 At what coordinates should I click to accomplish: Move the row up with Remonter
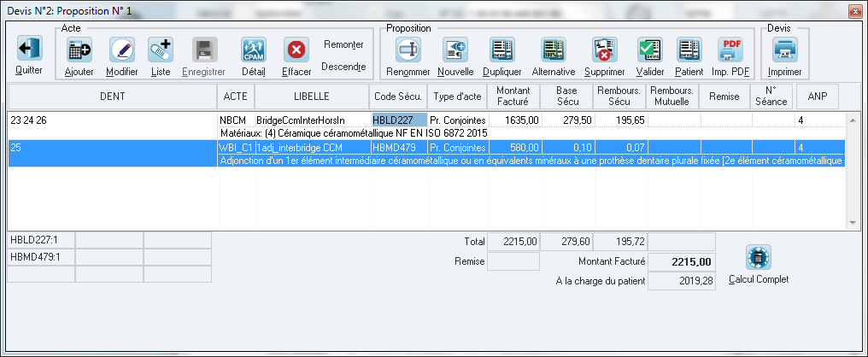click(x=343, y=44)
